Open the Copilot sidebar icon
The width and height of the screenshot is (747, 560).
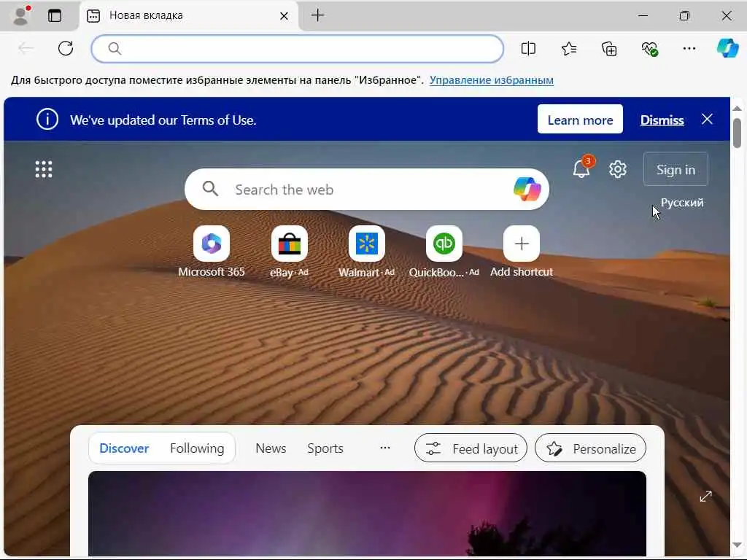pyautogui.click(x=727, y=48)
